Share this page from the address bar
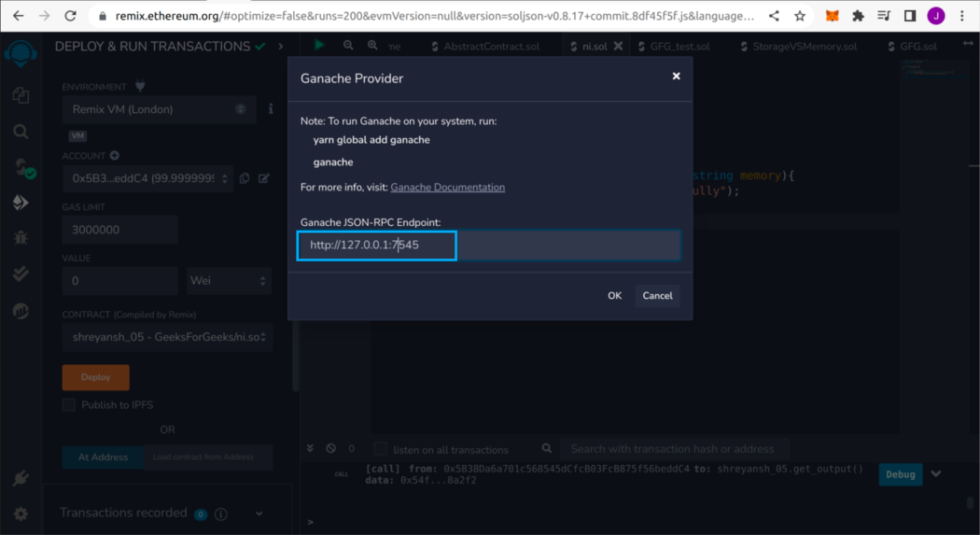Image resolution: width=980 pixels, height=535 pixels. (774, 16)
